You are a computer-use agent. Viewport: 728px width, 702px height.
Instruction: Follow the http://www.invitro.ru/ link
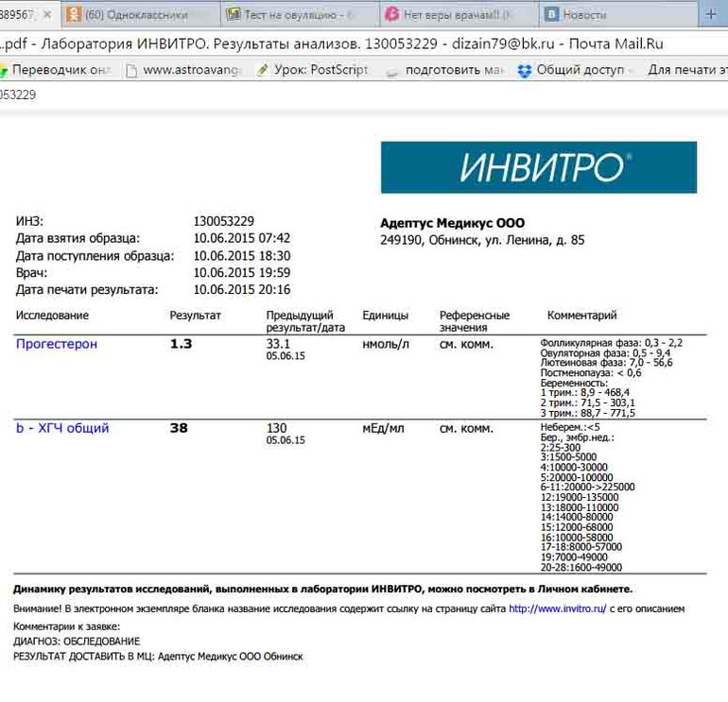(x=558, y=608)
